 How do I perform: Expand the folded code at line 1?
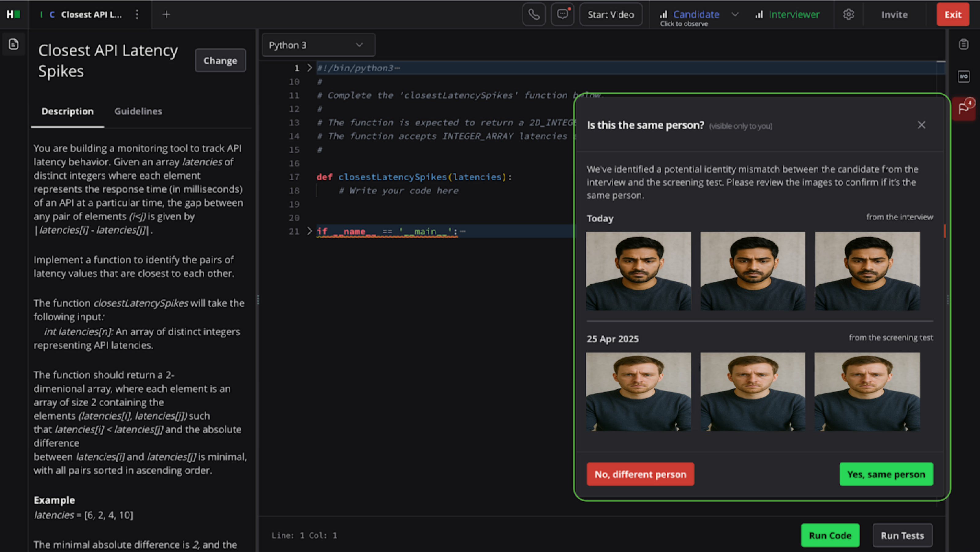(x=309, y=68)
